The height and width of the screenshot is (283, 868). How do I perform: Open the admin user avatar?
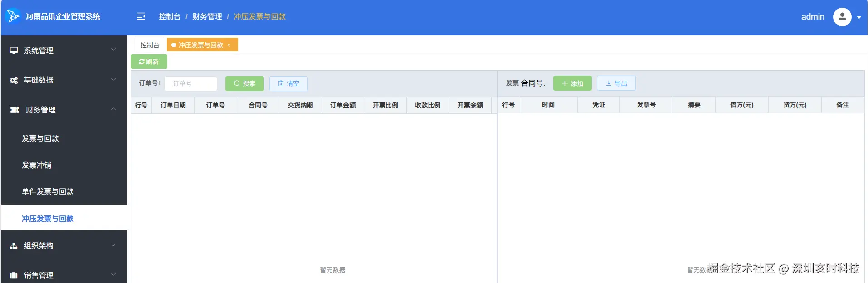click(842, 17)
